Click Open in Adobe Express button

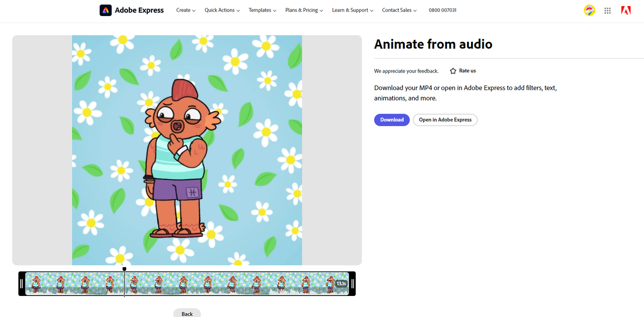(x=445, y=120)
